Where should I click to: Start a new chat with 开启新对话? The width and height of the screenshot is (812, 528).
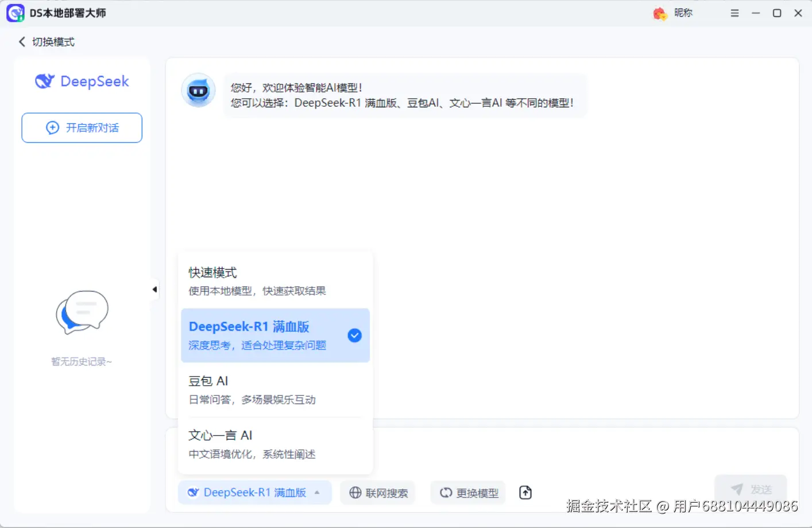(x=82, y=127)
